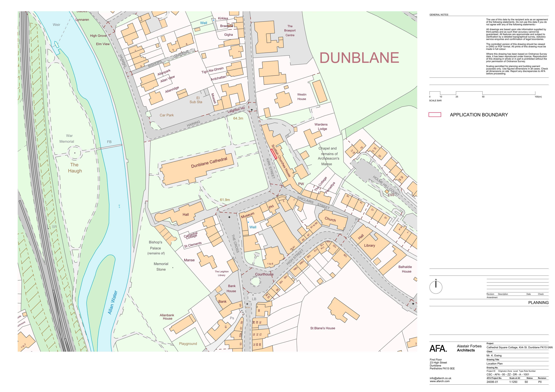Viewport: 555px width, 392px height.
Task: Click The Braeport Centre label
Action: tap(290, 31)
